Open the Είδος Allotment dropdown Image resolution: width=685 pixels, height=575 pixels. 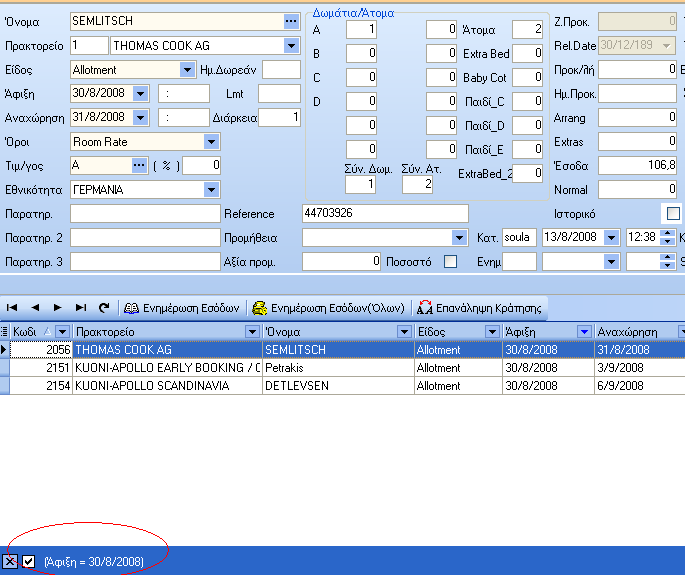[187, 69]
